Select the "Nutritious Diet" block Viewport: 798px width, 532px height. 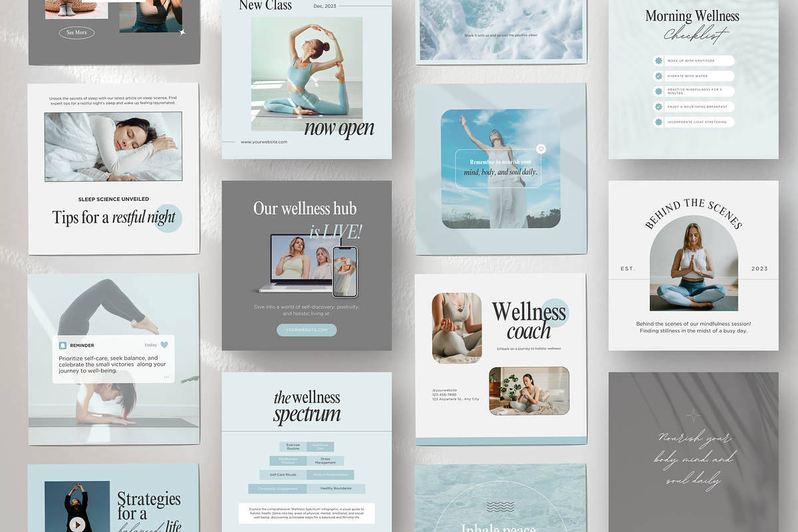point(321,446)
